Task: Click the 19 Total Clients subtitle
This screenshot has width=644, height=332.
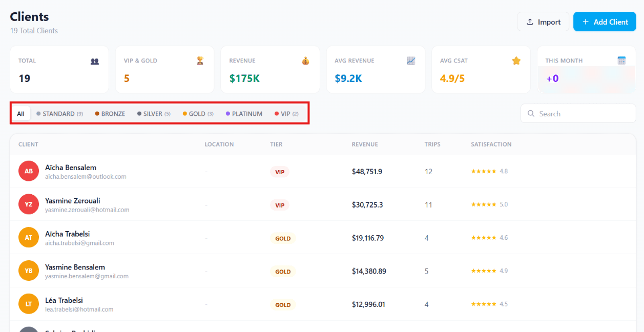Action: [34, 31]
